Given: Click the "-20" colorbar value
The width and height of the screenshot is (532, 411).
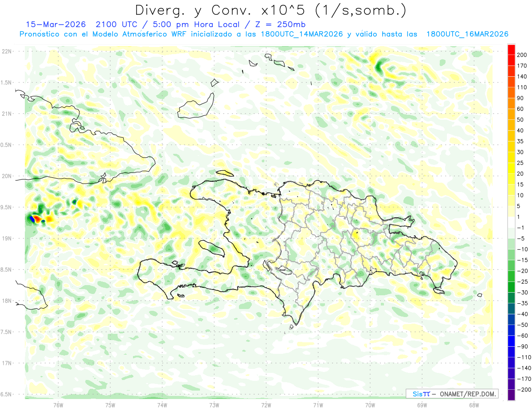Looking at the screenshot, I should click(x=522, y=271).
